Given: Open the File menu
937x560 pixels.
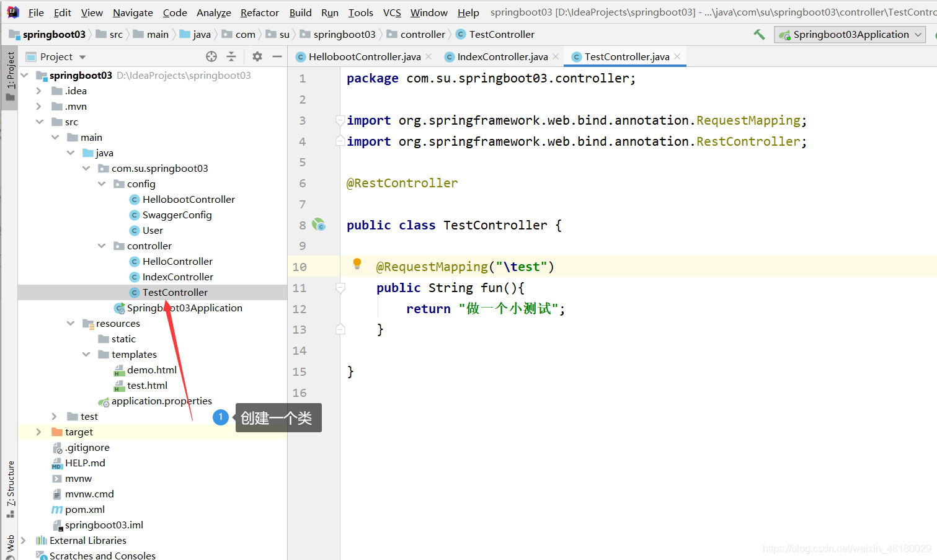Looking at the screenshot, I should 36,12.
